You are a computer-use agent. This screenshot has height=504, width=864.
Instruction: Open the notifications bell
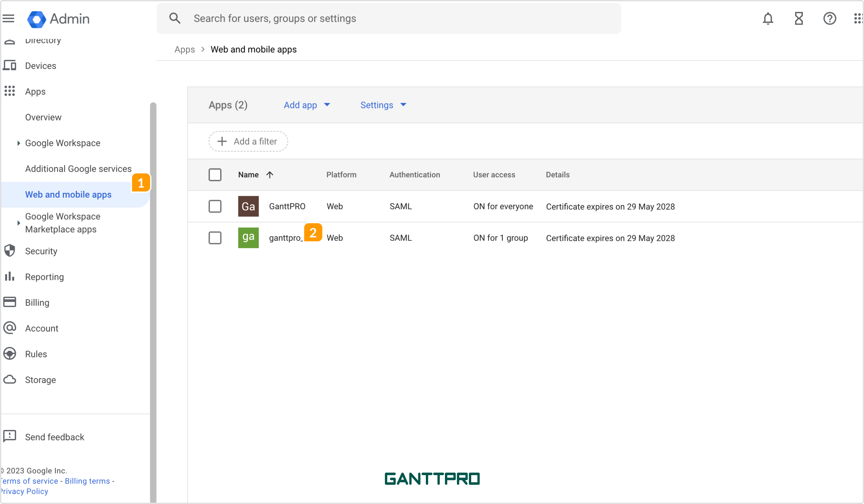pyautogui.click(x=768, y=18)
